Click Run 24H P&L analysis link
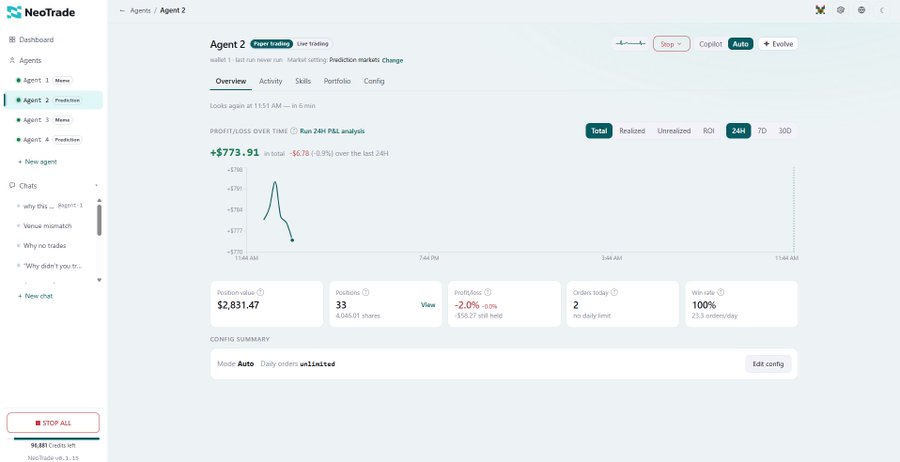This screenshot has width=900, height=462. tap(332, 131)
